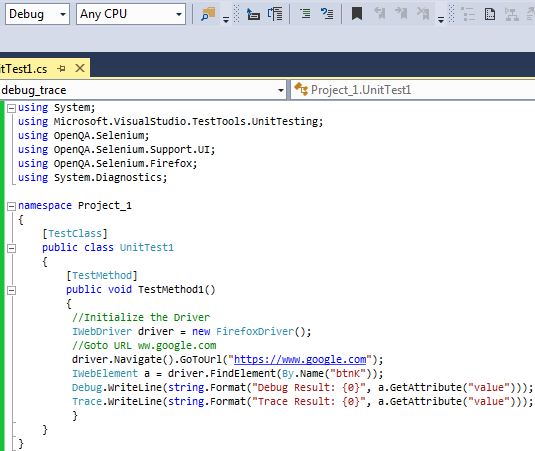Click the https://www.google.com link in code
This screenshot has width=535, height=451.
(300, 359)
